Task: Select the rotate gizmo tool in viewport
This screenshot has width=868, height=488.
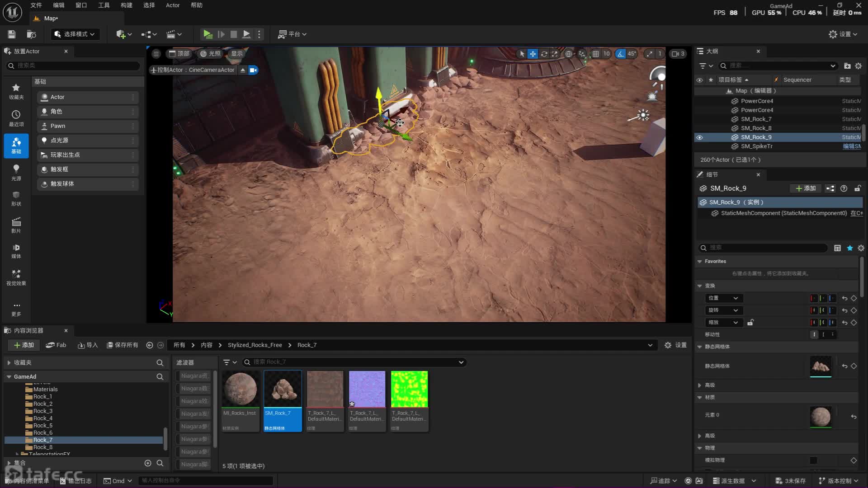Action: coord(544,54)
